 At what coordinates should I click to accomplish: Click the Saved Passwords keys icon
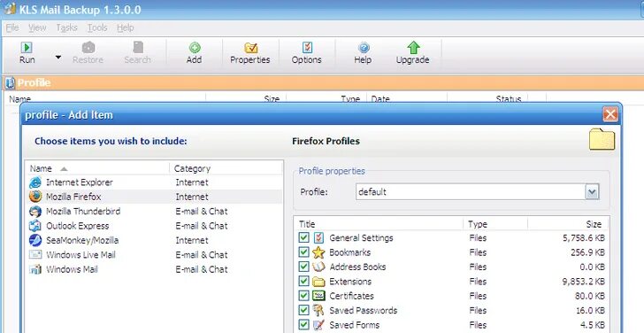pos(318,310)
